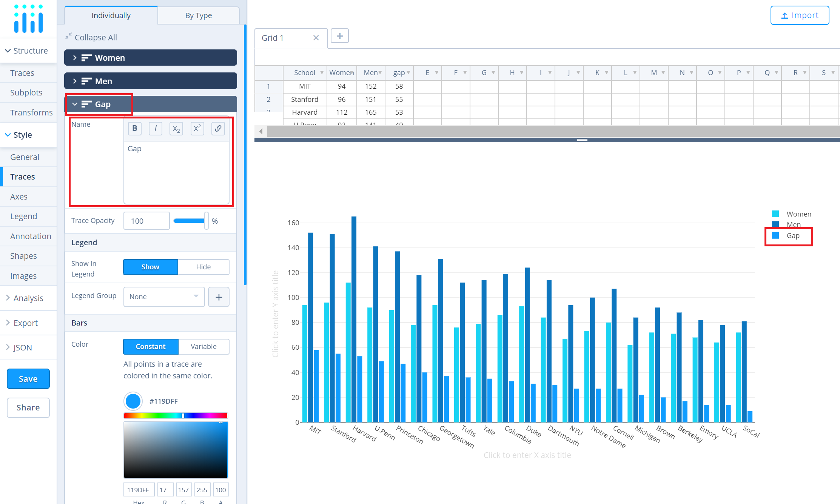Open the Legend Group dropdown
The image size is (840, 504).
click(164, 297)
